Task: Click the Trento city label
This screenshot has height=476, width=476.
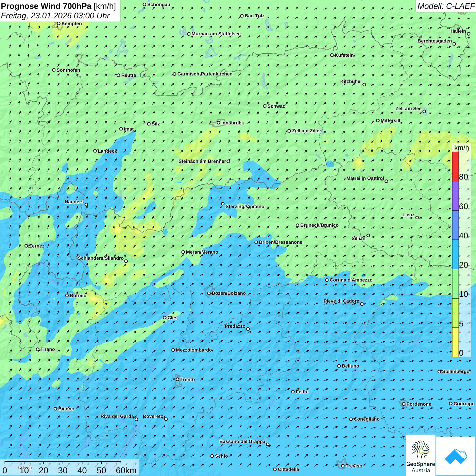Action: click(187, 379)
